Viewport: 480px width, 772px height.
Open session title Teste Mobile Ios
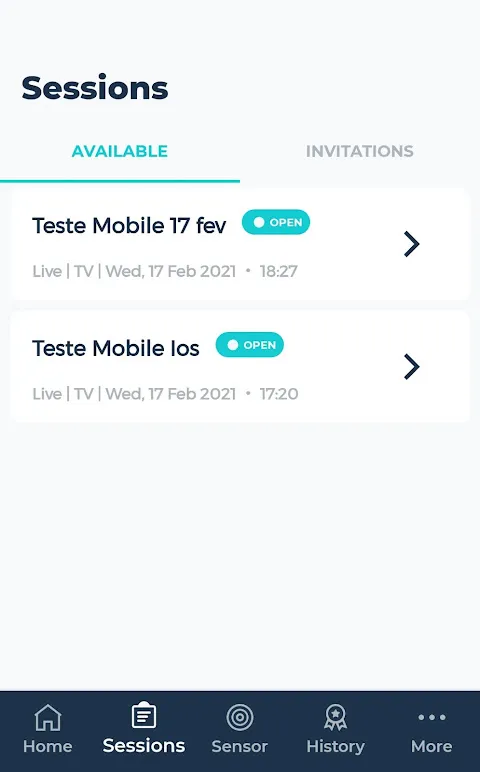pos(116,348)
